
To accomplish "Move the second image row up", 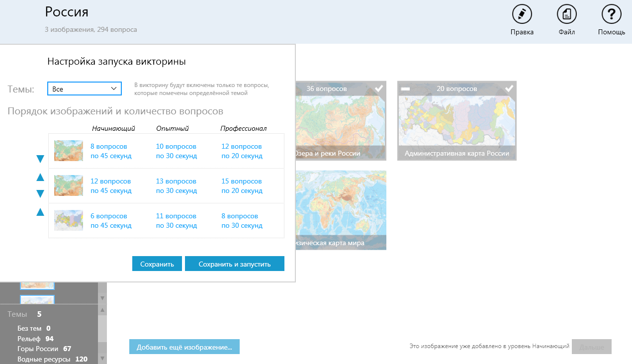I will pyautogui.click(x=40, y=177).
